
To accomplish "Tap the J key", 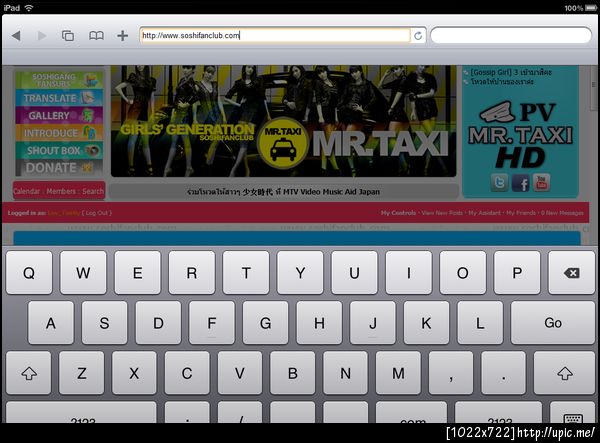I will [x=373, y=323].
